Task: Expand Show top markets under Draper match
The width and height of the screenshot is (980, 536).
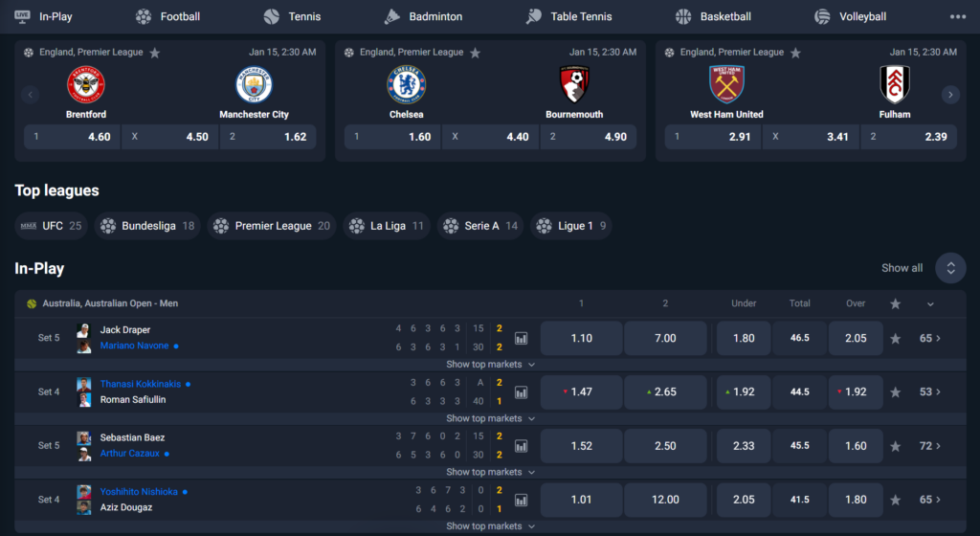Action: click(x=490, y=365)
